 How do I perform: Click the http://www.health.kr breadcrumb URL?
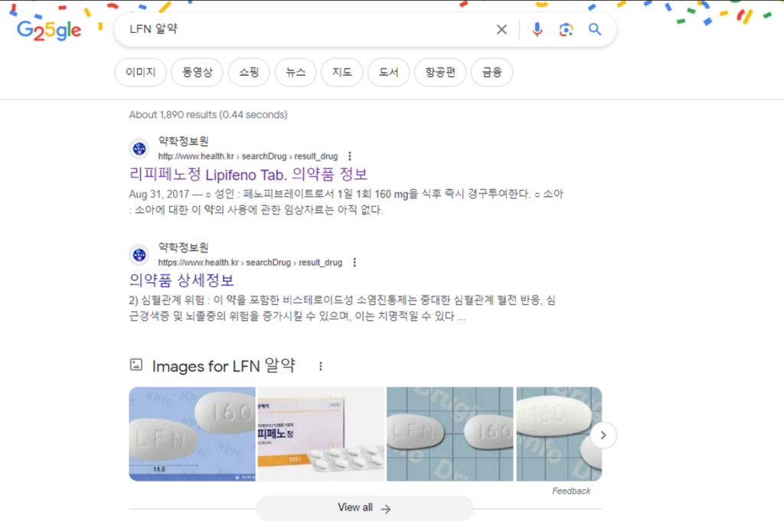pos(248,156)
